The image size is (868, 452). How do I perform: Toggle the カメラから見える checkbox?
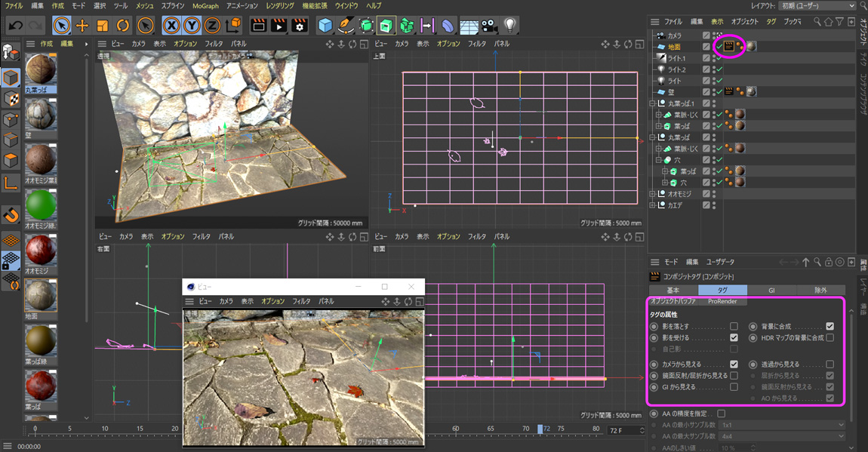point(734,364)
